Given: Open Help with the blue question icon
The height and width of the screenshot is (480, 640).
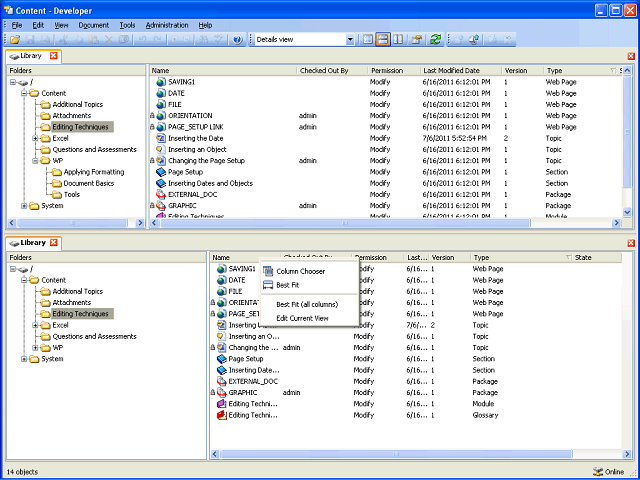Looking at the screenshot, I should point(237,40).
